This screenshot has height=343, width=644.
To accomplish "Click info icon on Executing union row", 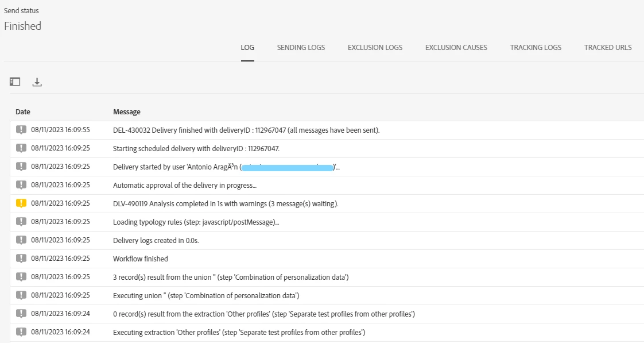I will (x=21, y=295).
